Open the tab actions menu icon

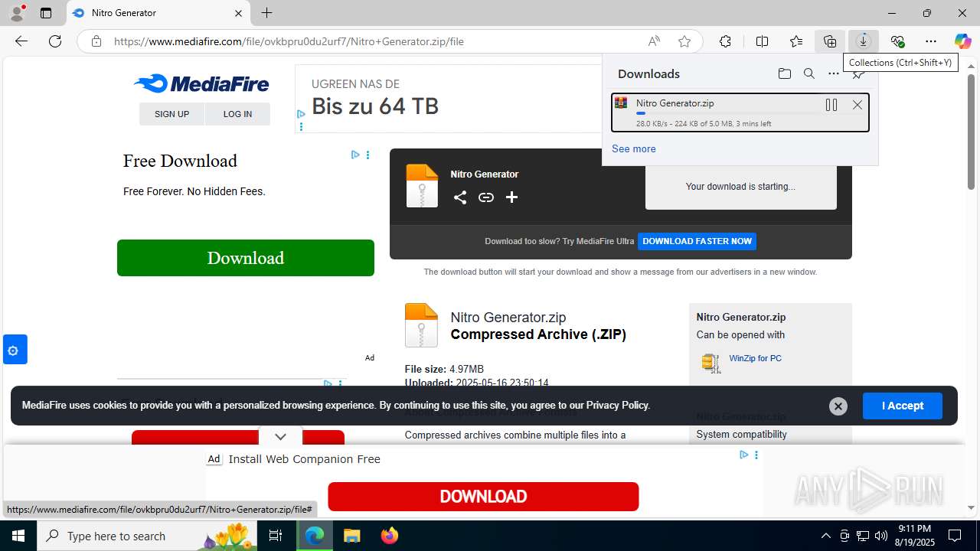46,13
